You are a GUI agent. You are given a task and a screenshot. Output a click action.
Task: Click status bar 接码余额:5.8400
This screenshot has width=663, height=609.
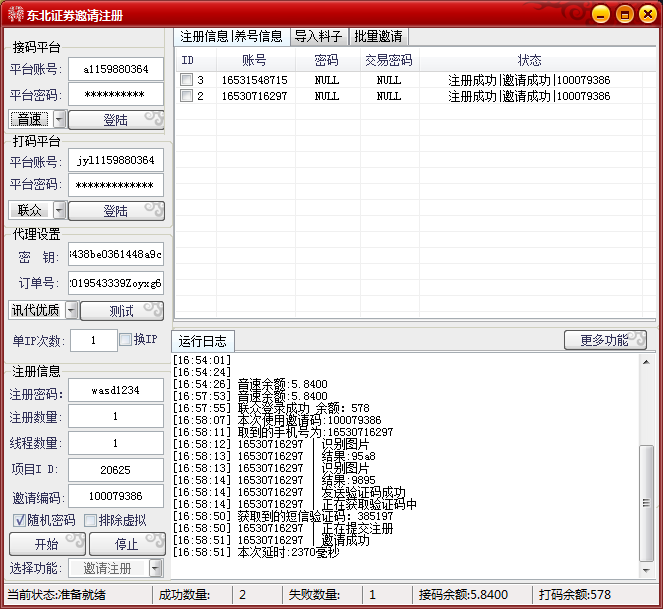pos(463,595)
